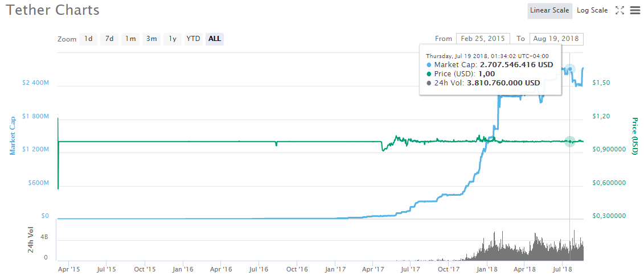Viewport: 644px width, 280px height.
Task: Click the 0 volume axis label
Action: [x=46, y=257]
